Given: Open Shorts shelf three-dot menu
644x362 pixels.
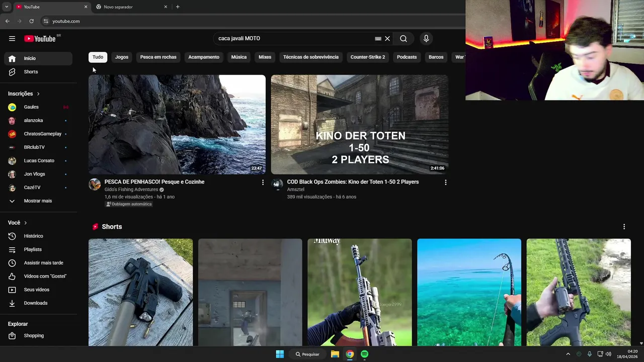Looking at the screenshot, I should click(624, 227).
